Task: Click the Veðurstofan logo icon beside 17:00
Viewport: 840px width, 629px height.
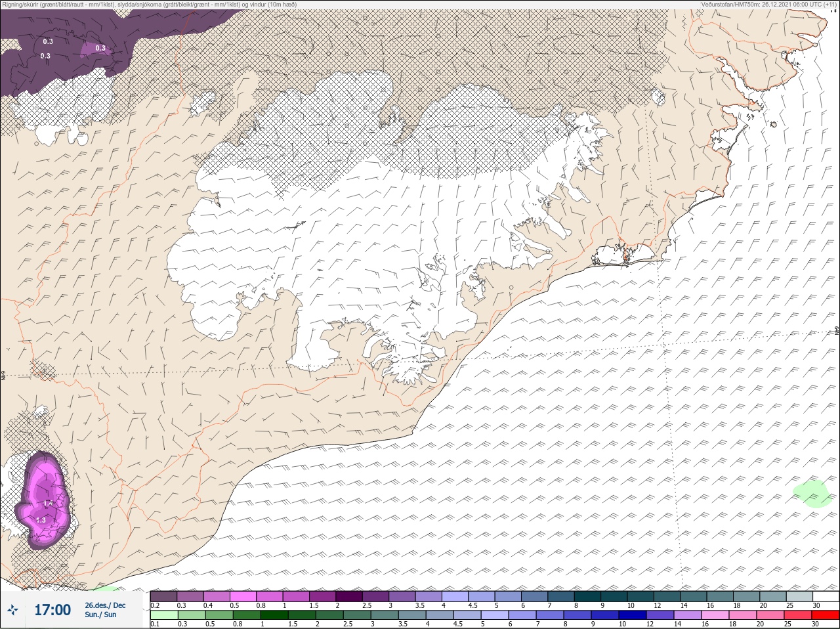Action: [x=12, y=611]
